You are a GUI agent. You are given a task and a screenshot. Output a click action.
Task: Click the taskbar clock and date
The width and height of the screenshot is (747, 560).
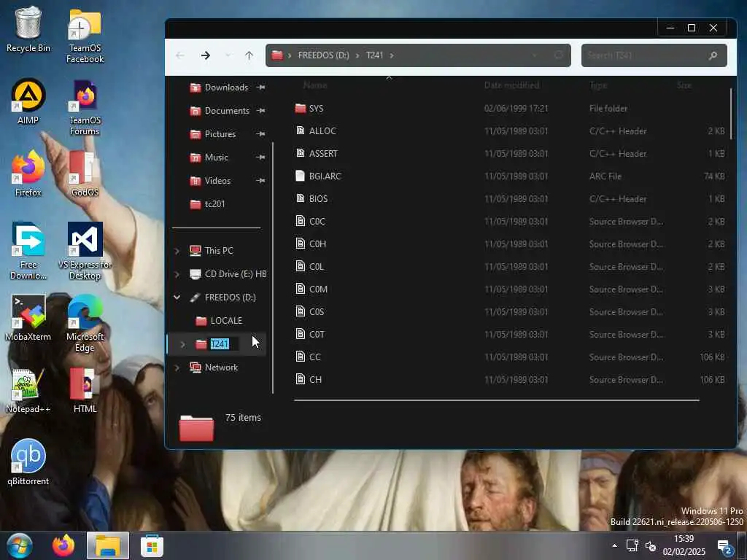click(x=684, y=545)
